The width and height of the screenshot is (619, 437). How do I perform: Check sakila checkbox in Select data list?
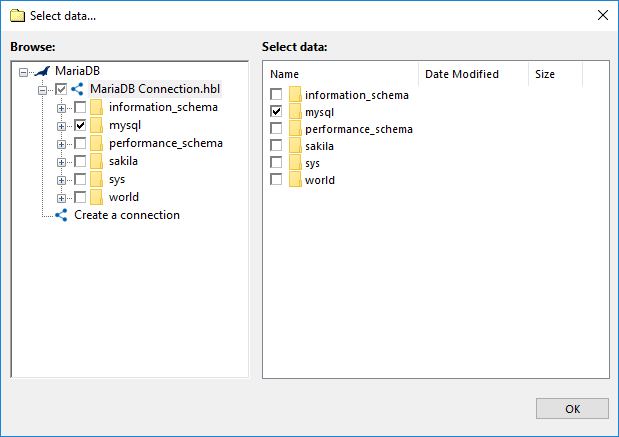click(x=276, y=146)
